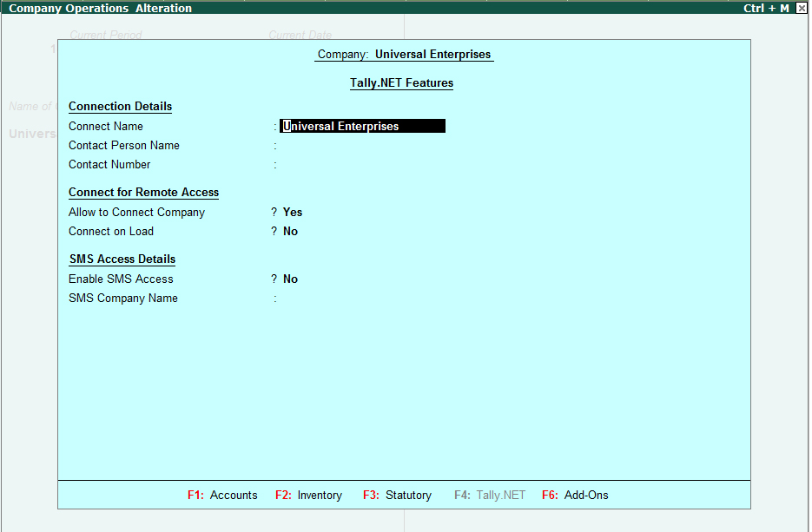Select the Connection Details section heading
This screenshot has height=532, width=812.
pyautogui.click(x=120, y=106)
